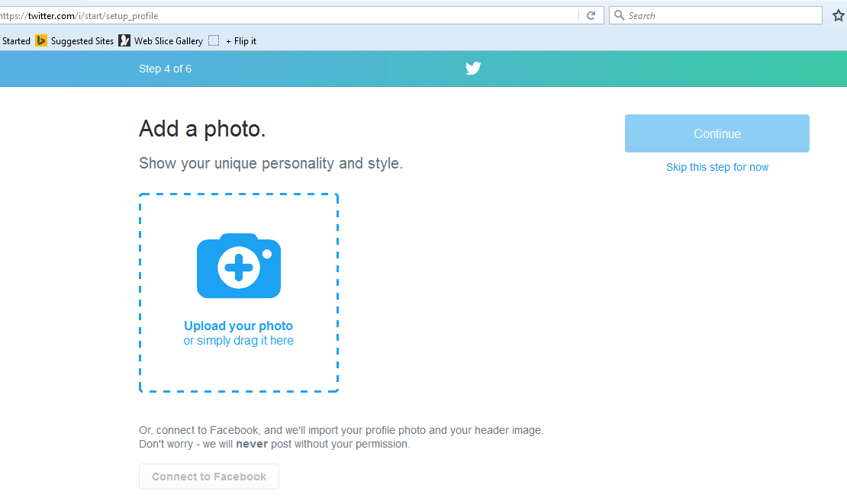Open the Started bookmark
The height and width of the screenshot is (504, 847).
tap(16, 41)
